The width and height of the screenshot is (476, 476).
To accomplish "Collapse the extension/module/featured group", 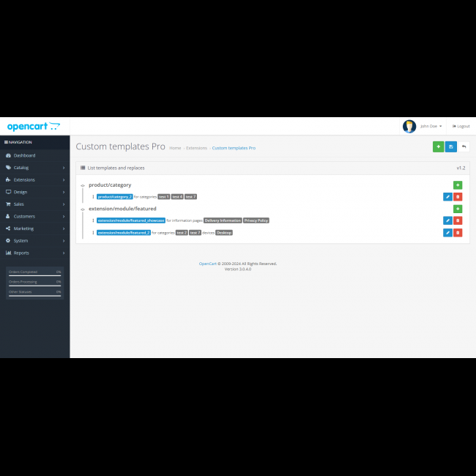I will click(x=83, y=209).
